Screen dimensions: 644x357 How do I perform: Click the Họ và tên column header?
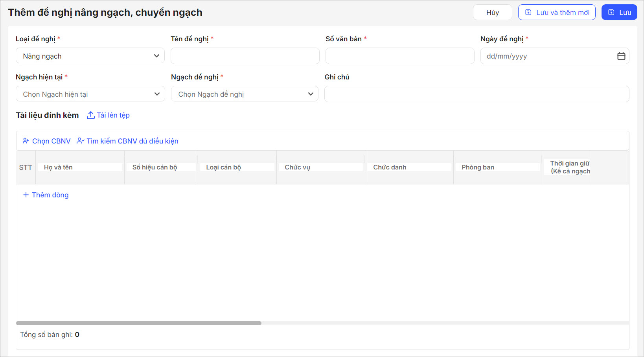[58, 167]
